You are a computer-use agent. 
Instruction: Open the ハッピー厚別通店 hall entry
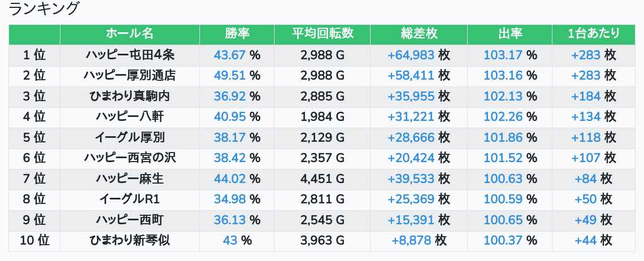(130, 75)
